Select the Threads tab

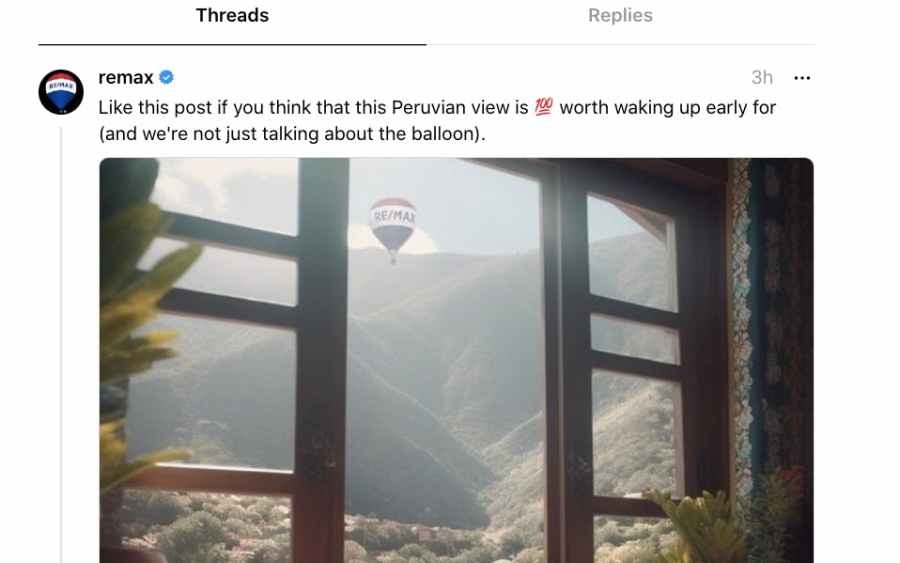tap(232, 15)
